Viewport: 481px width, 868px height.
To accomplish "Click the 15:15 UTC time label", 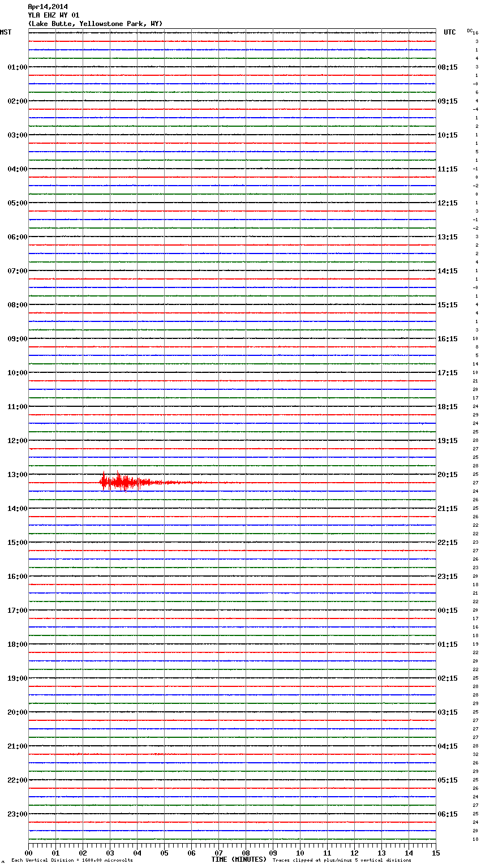I will coord(448,305).
